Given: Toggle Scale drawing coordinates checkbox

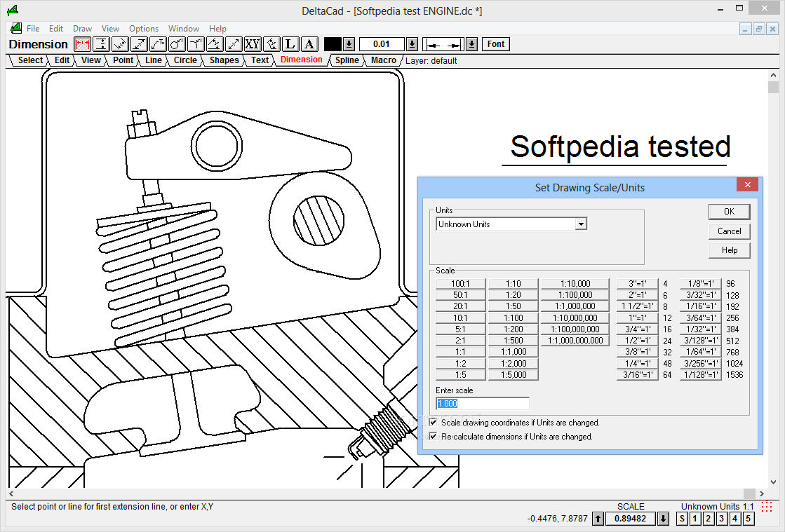Looking at the screenshot, I should [433, 423].
